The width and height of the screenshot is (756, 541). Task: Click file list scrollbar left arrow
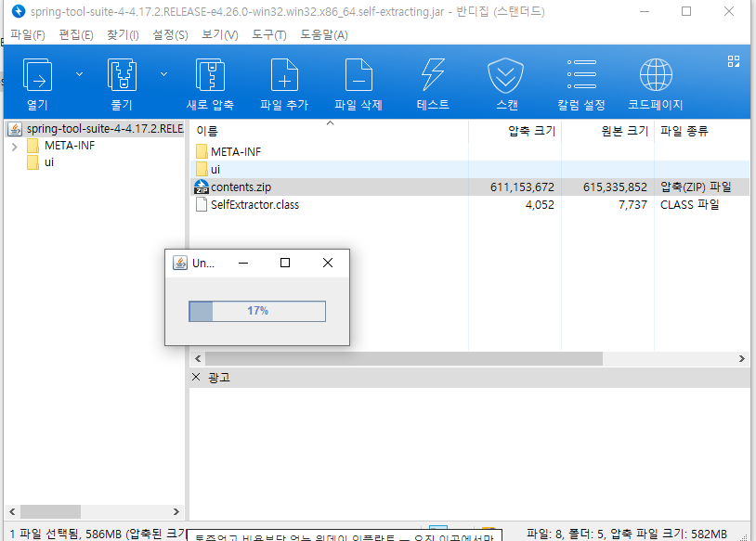pos(198,359)
